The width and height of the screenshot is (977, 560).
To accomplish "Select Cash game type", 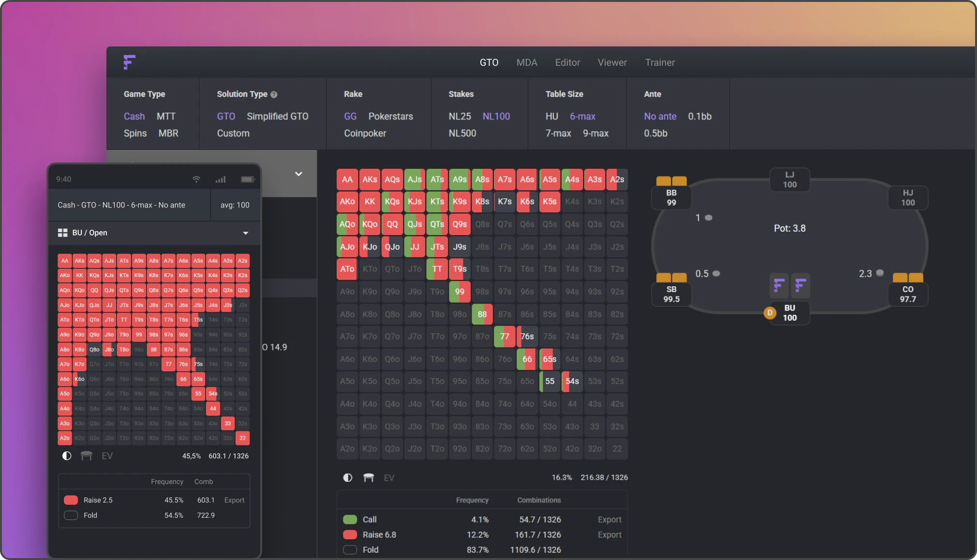I will coord(134,117).
